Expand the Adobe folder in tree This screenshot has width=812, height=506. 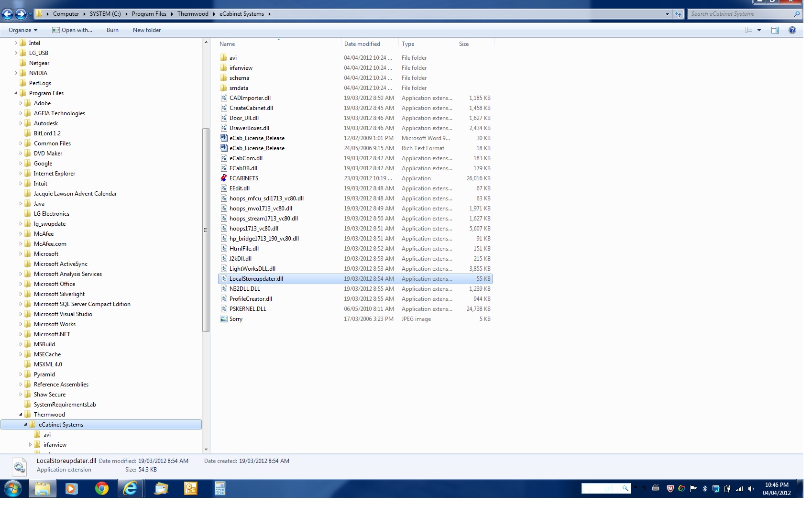21,103
